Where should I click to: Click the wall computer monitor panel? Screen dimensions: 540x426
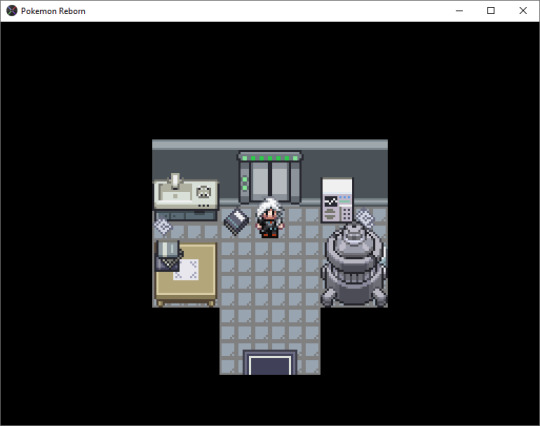(x=337, y=200)
